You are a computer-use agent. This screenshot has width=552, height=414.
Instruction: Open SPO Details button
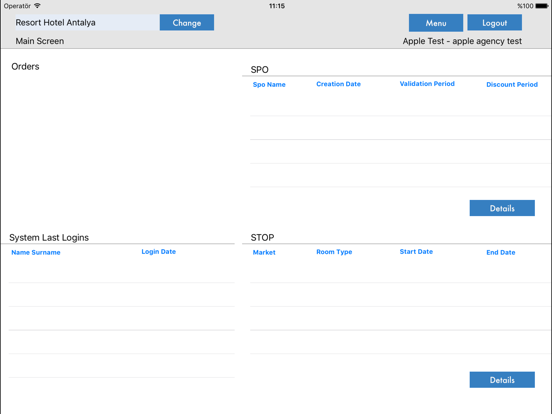502,208
